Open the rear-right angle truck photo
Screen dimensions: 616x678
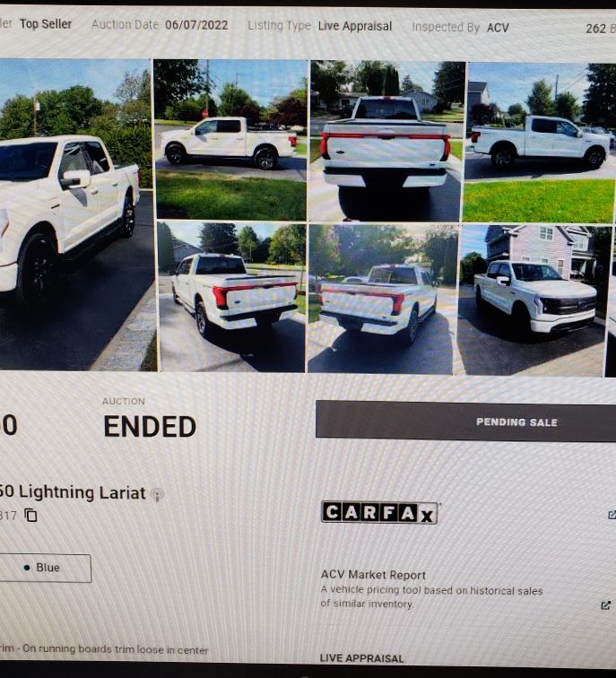click(x=383, y=299)
